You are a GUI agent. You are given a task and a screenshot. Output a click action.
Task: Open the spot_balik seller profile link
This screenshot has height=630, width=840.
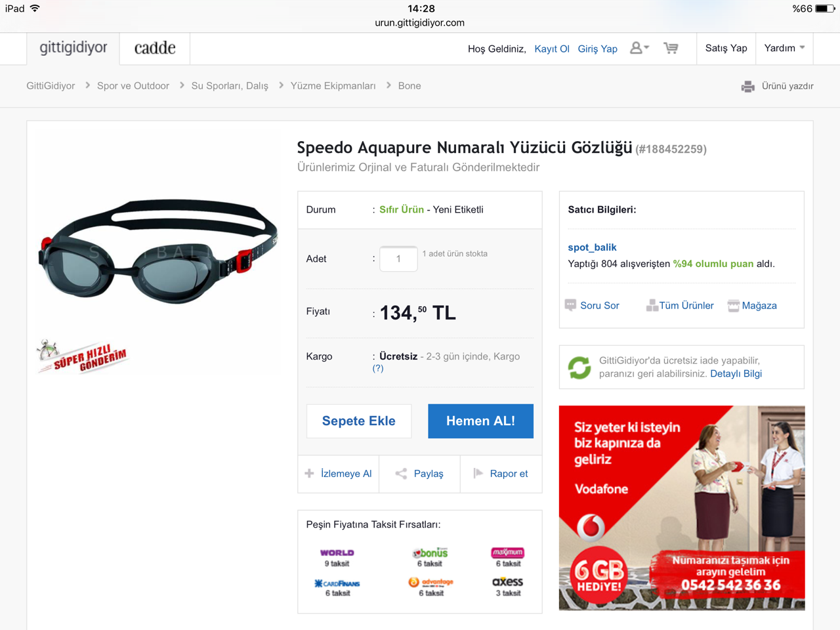(x=592, y=247)
